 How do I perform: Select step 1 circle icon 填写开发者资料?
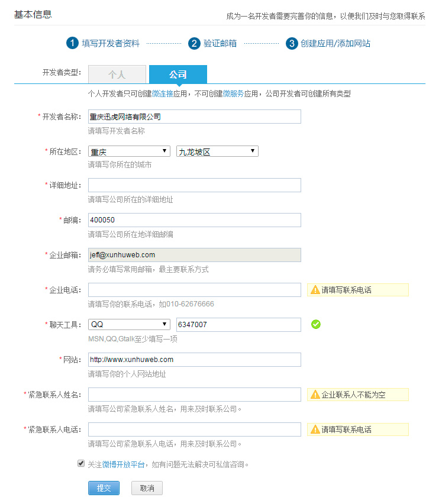click(x=72, y=43)
